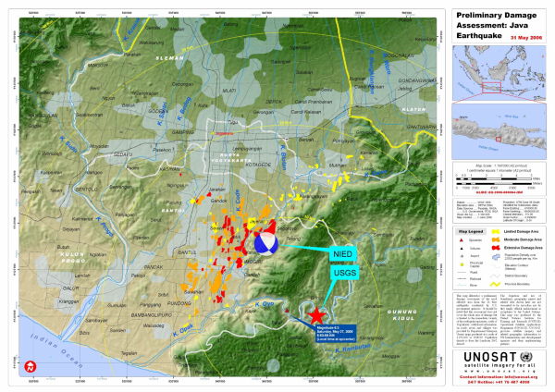Click the Railroad line sample in legend
Image resolution: width=555 pixels, height=392 pixels.
click(462, 279)
